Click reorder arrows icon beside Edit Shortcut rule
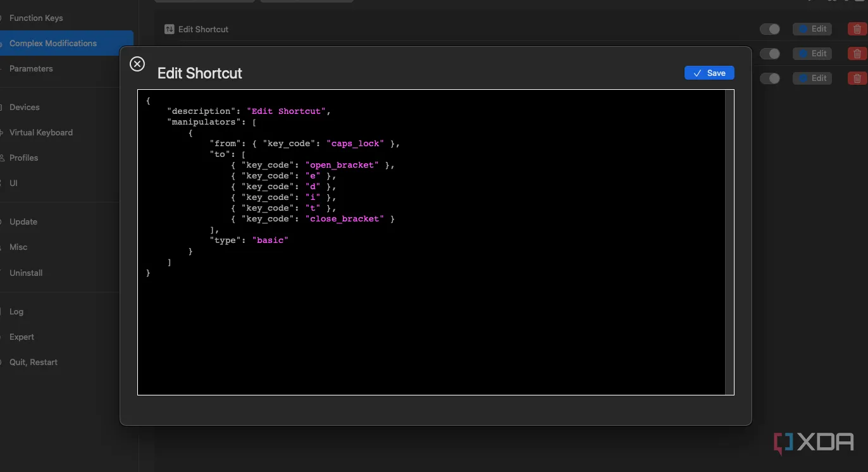 169,29
